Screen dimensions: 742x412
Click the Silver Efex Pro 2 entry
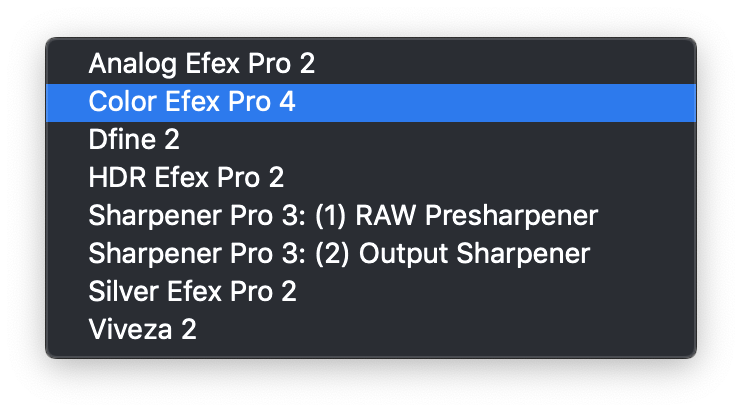click(x=192, y=292)
